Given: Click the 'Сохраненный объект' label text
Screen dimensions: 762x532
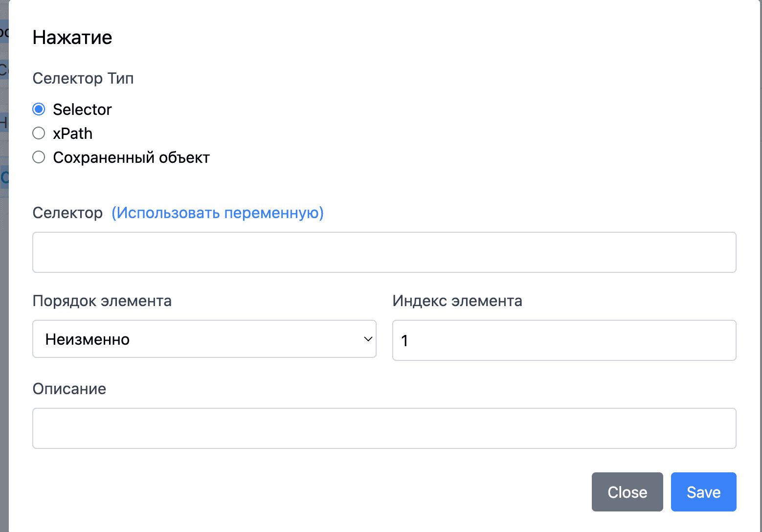Looking at the screenshot, I should pos(131,157).
